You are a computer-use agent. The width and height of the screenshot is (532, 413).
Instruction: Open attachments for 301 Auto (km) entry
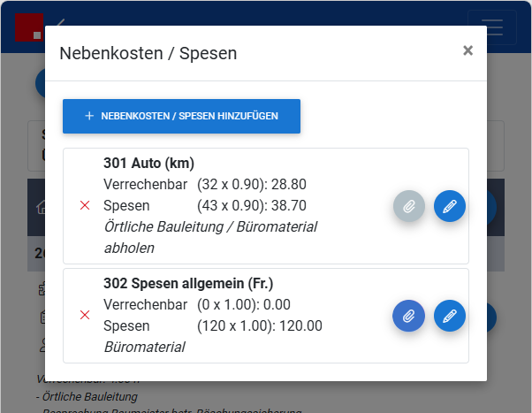[x=409, y=206]
